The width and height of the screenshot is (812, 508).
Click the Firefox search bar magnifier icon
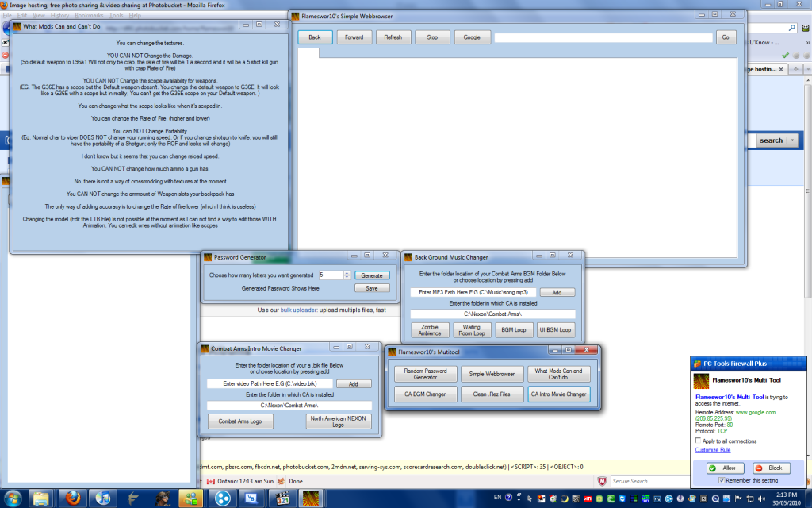pos(792,28)
